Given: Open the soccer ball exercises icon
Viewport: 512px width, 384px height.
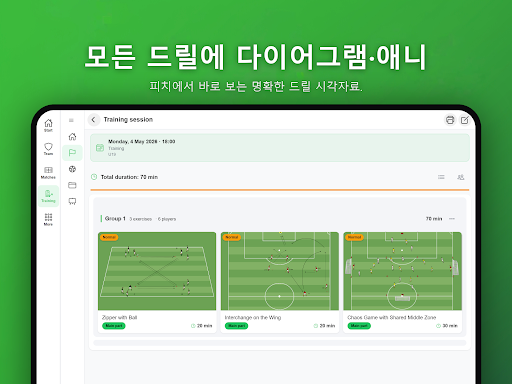Looking at the screenshot, I should (x=72, y=169).
